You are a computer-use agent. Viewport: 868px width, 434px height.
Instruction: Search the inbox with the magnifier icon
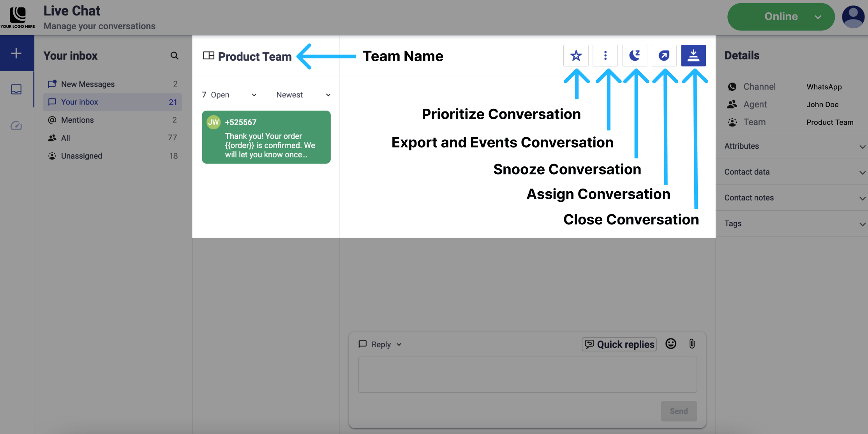[x=175, y=56]
